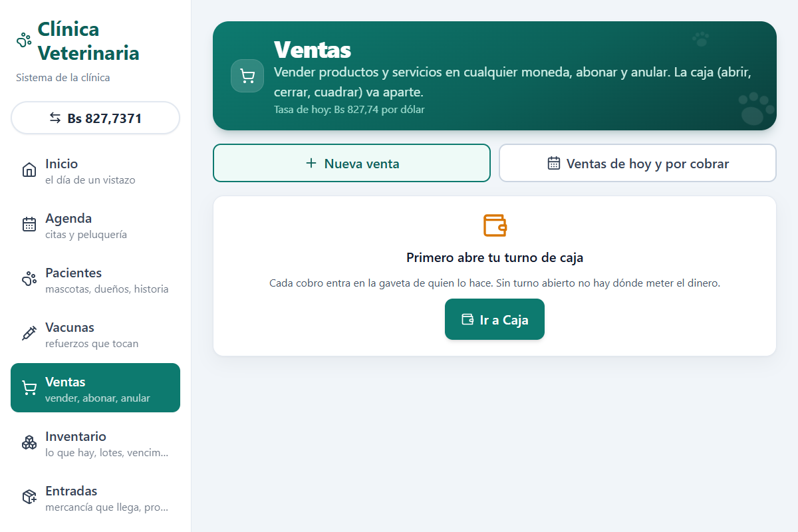The image size is (798, 532).
Task: Open the Bs 827,7371 exchange rate button
Action: [95, 118]
